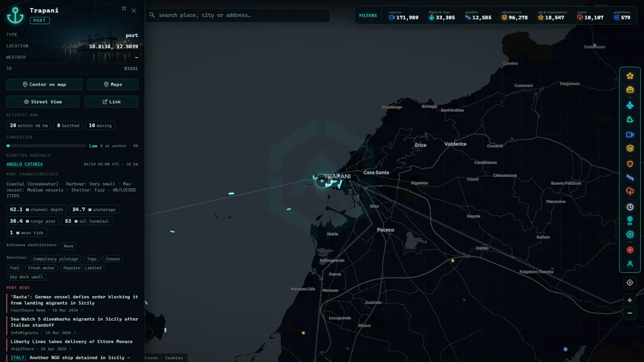Toggle the cameras layer icon in sidebar
The image size is (644, 362).
(630, 135)
